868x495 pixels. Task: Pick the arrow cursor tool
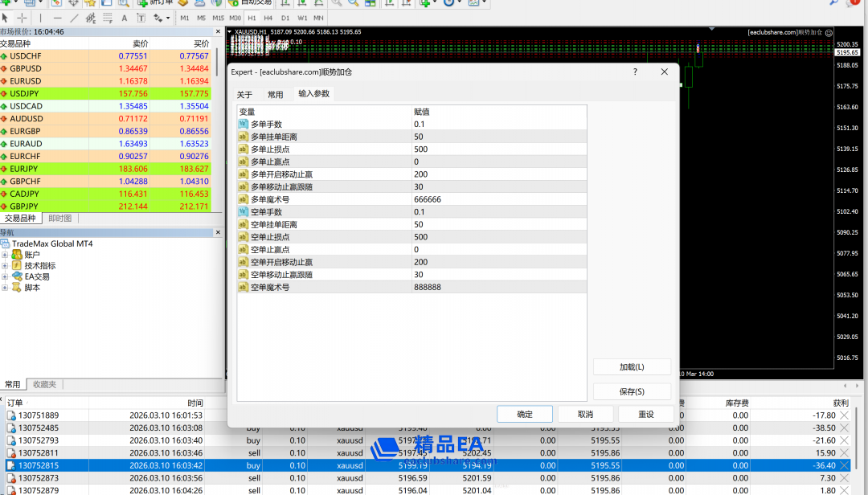6,18
